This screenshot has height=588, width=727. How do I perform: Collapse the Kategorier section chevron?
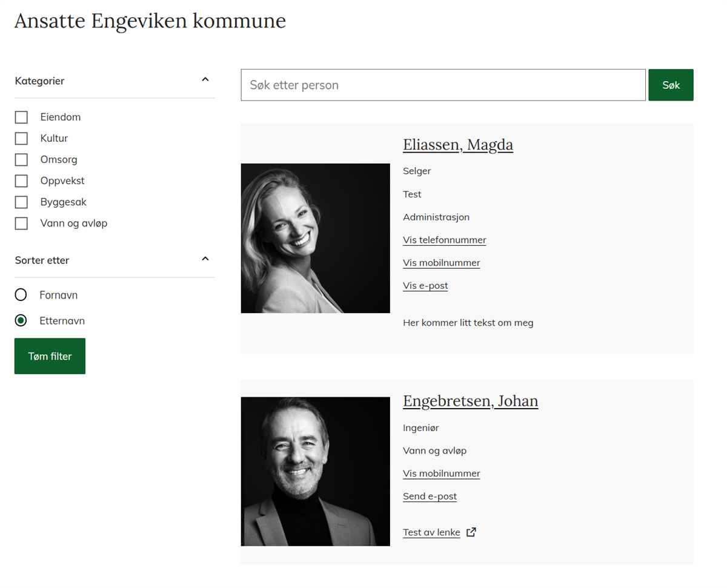tap(205, 80)
